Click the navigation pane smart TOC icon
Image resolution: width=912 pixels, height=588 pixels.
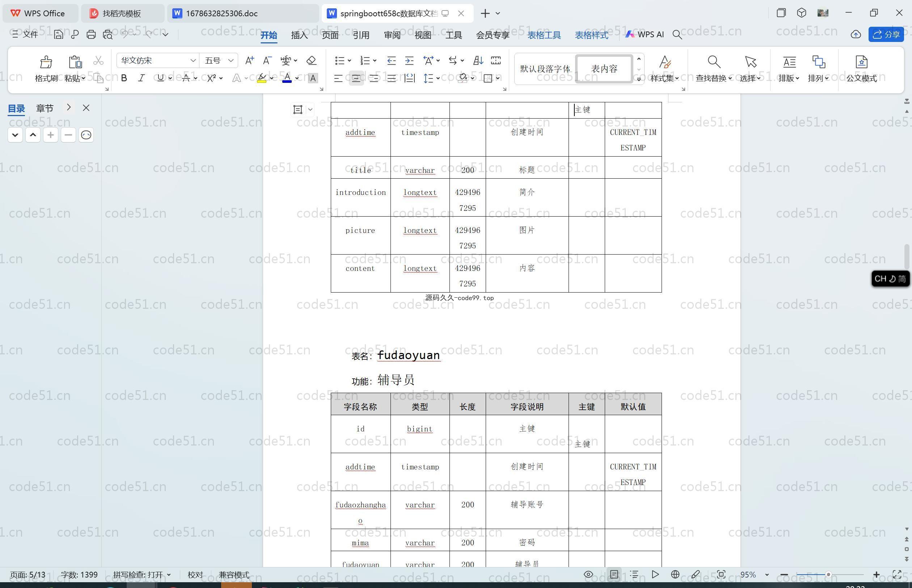[86, 135]
